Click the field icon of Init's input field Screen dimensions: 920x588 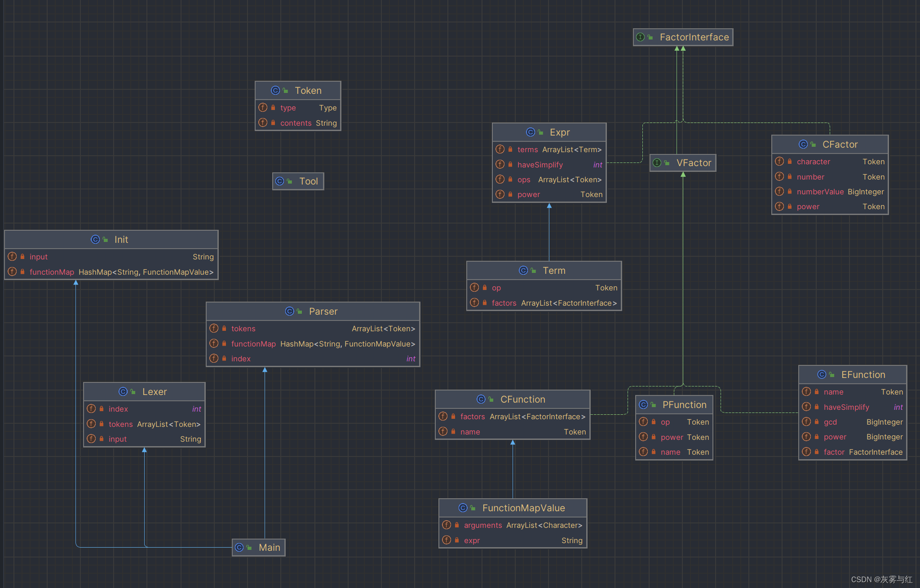tap(12, 257)
